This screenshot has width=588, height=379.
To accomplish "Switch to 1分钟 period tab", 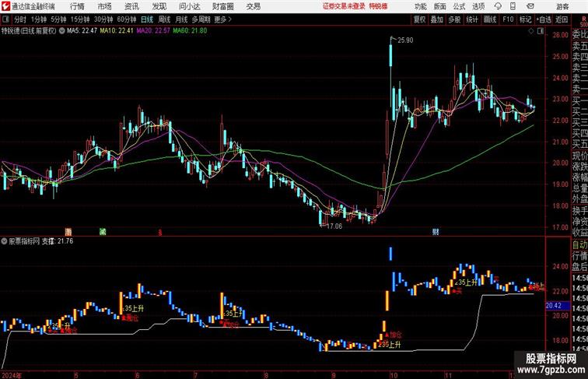I will (39, 19).
